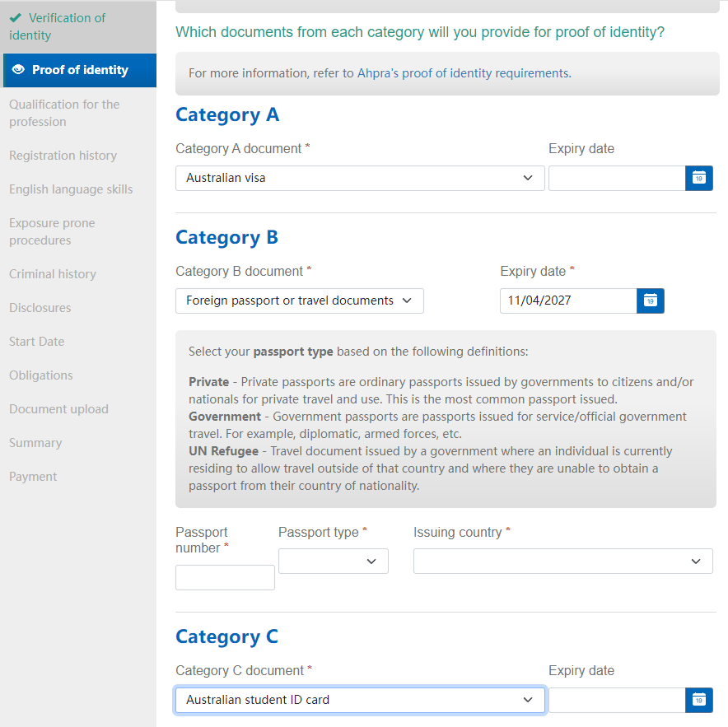Navigate to Criminal history section

coord(53,274)
